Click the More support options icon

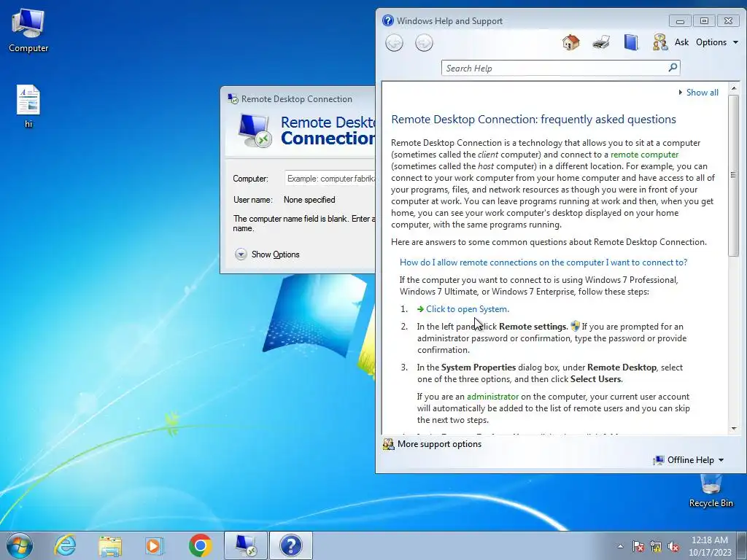click(x=389, y=444)
